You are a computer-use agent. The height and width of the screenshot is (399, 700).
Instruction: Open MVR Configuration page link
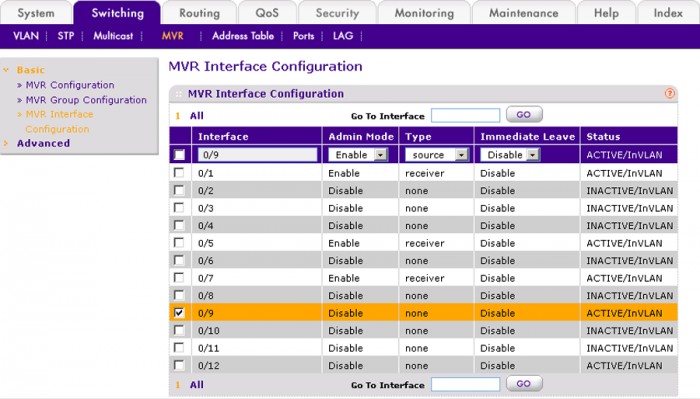tap(70, 85)
